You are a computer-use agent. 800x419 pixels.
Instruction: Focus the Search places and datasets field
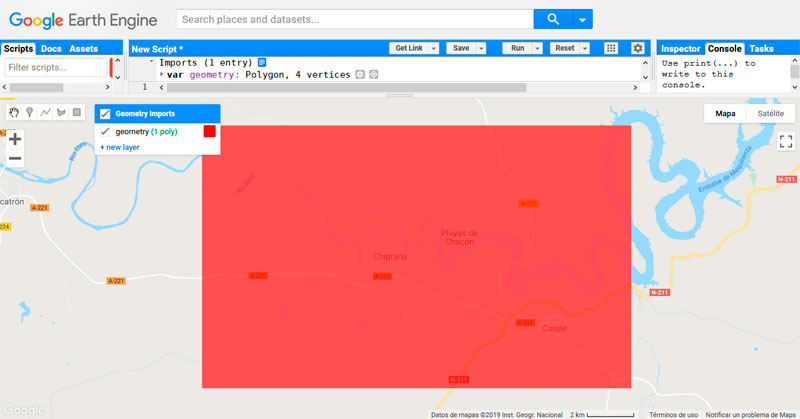pyautogui.click(x=355, y=19)
